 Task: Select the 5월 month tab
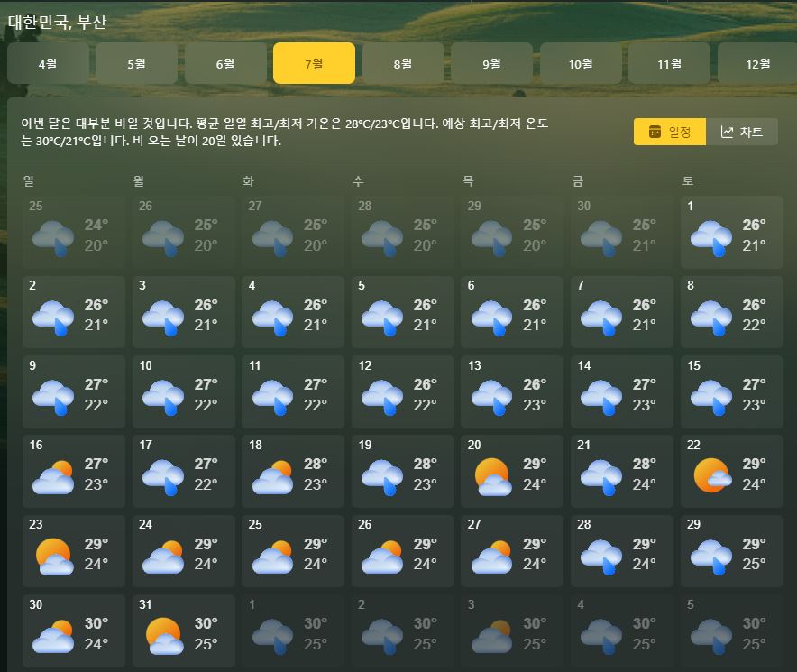coord(137,63)
